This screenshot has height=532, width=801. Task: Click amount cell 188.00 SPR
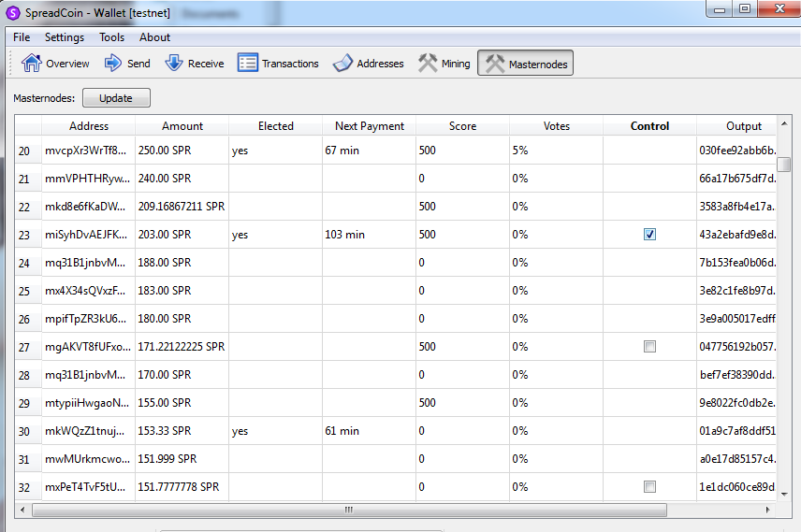(182, 263)
